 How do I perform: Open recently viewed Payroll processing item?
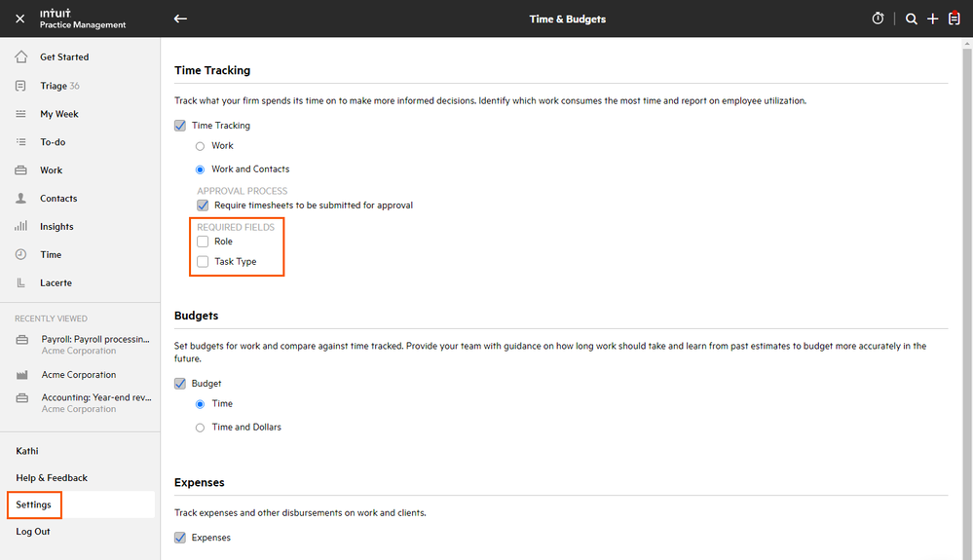[x=94, y=340]
